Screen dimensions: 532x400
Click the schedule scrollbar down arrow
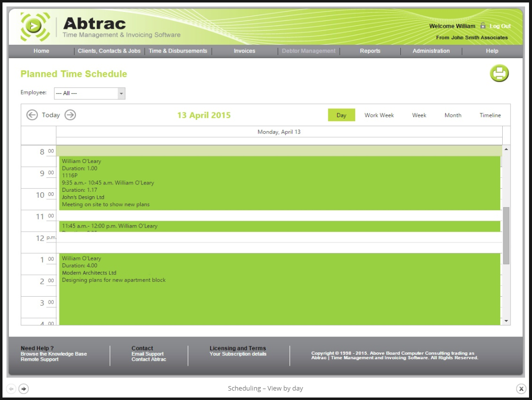(x=506, y=321)
